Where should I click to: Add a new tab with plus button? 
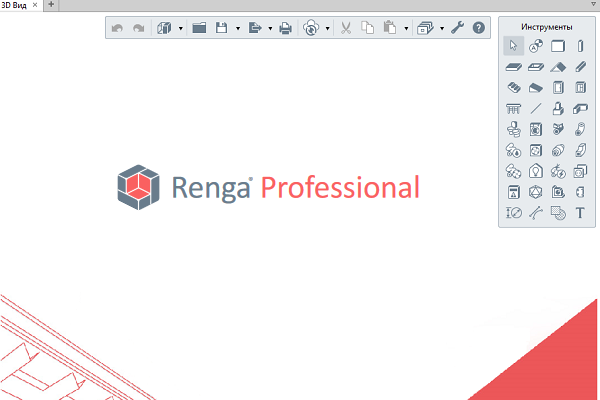pos(51,5)
